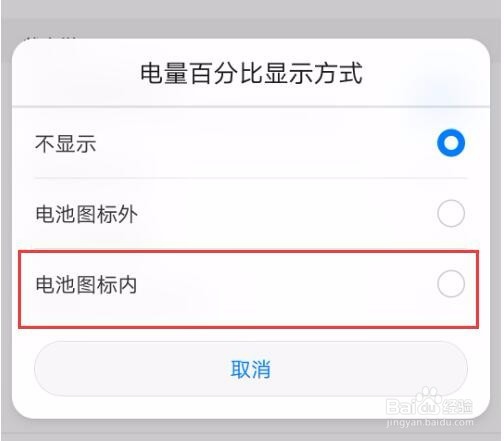This screenshot has height=441, width=504.
Task: Open the jingyan.baidu.com watermark link
Action: pyautogui.click(x=430, y=423)
